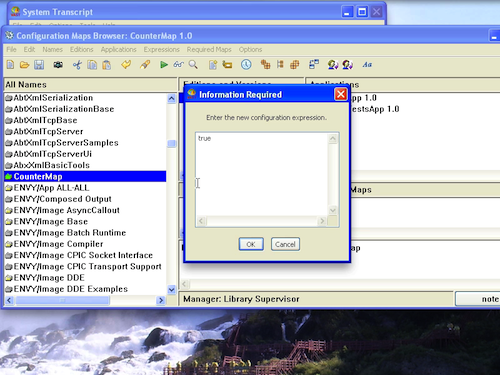Screen dimensions: 500x375
Task: Open the Options menu
Action: tap(250, 49)
